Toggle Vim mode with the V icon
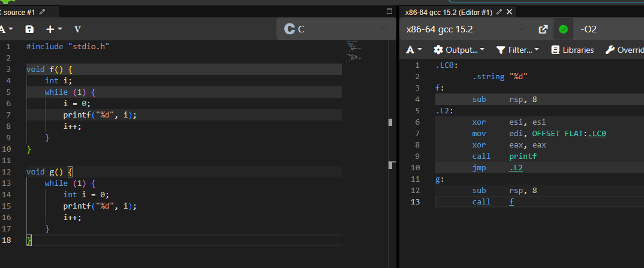This screenshot has height=268, width=644. point(77,29)
